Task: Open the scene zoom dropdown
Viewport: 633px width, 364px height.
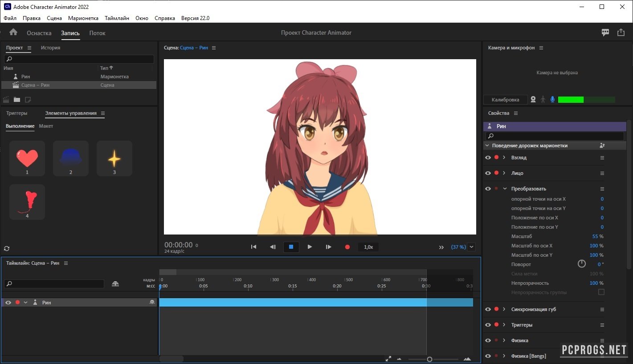Action: [x=472, y=247]
